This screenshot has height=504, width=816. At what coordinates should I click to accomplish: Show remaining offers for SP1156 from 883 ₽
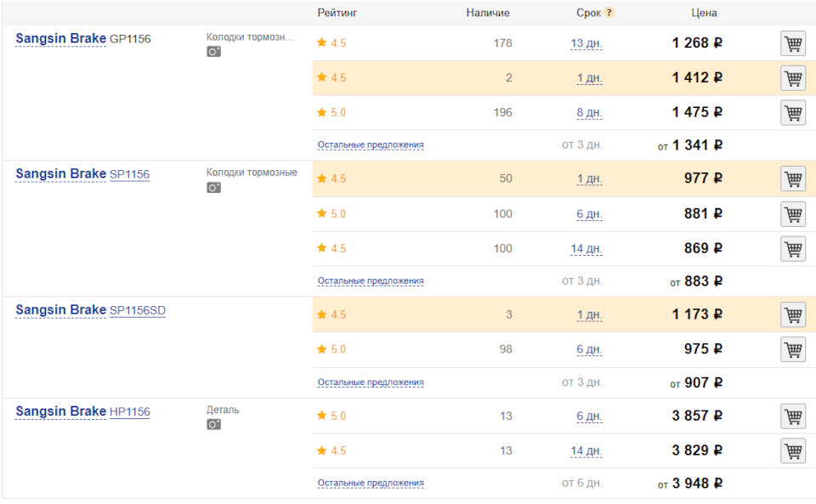tap(371, 281)
